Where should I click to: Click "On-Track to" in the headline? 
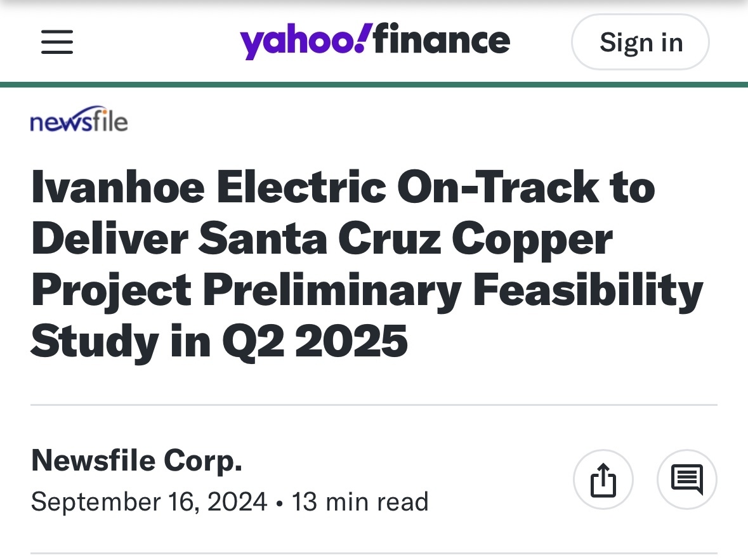click(526, 187)
